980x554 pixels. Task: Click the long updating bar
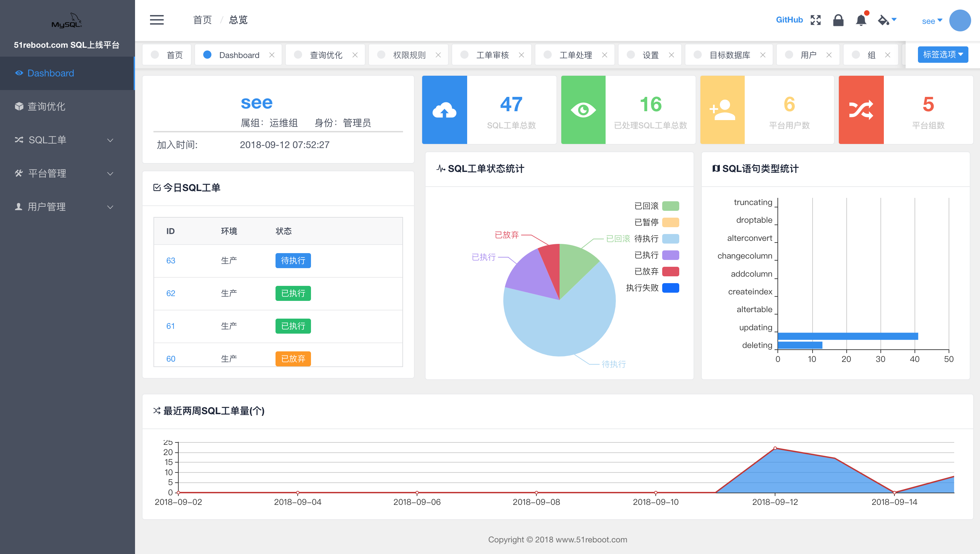pos(848,336)
